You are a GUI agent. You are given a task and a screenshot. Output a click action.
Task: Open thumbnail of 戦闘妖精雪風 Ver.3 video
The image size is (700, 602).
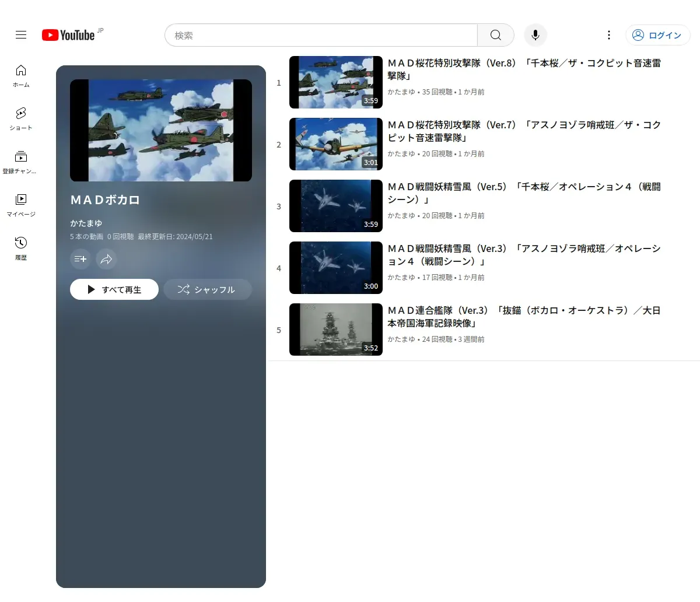click(x=336, y=268)
